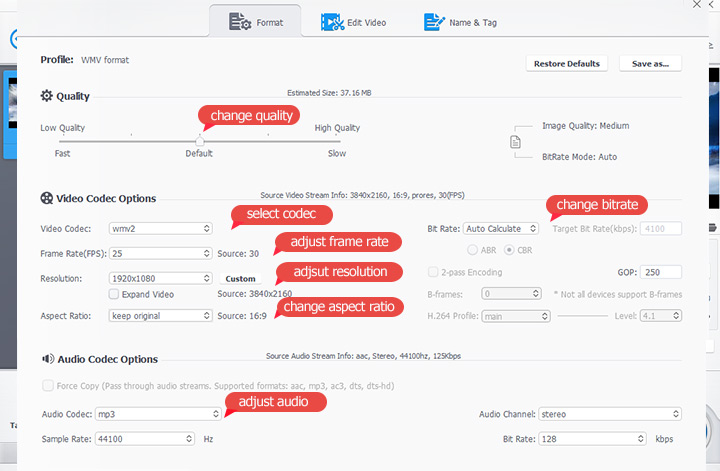Image resolution: width=720 pixels, height=471 pixels.
Task: Toggle the 2-pass Encoding checkbox
Action: 433,272
